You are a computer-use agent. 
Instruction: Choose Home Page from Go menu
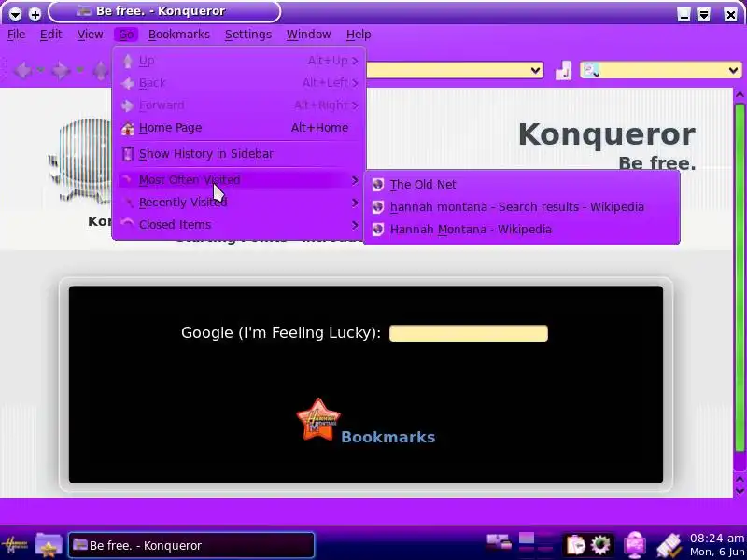pos(239,128)
